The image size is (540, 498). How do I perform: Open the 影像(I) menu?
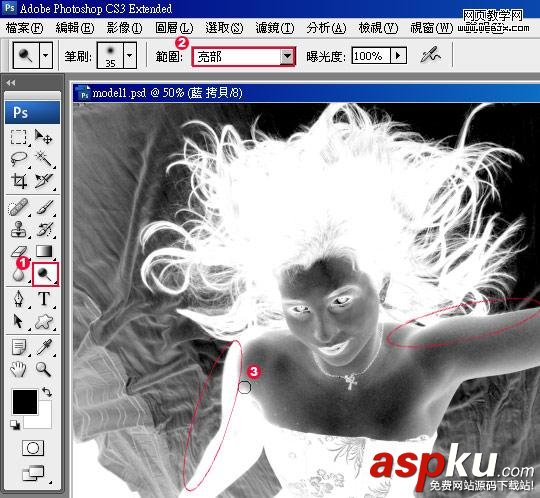click(x=124, y=28)
